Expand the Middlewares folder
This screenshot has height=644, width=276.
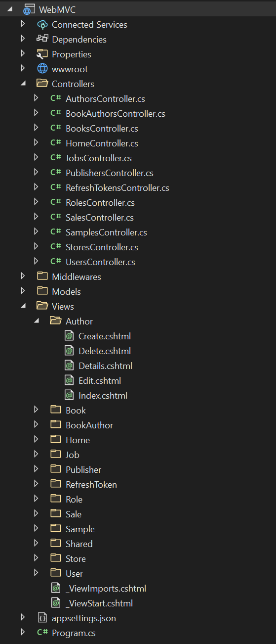click(x=23, y=276)
